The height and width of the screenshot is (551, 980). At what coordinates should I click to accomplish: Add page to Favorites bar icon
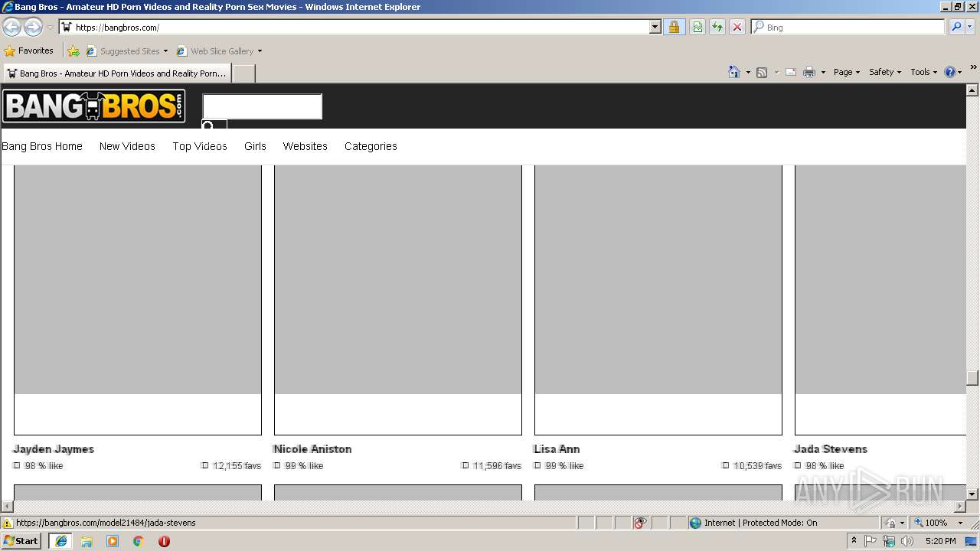click(x=73, y=51)
